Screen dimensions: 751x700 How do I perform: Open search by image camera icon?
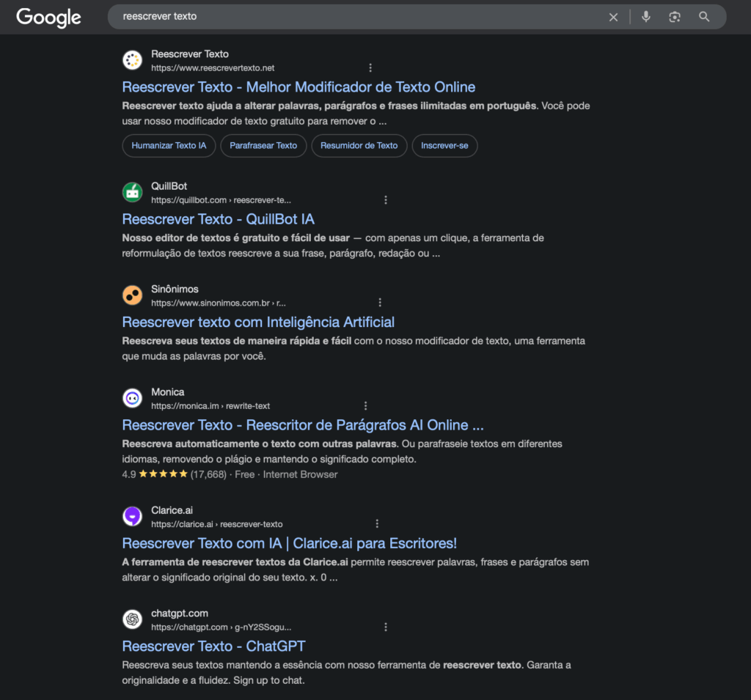coord(675,17)
